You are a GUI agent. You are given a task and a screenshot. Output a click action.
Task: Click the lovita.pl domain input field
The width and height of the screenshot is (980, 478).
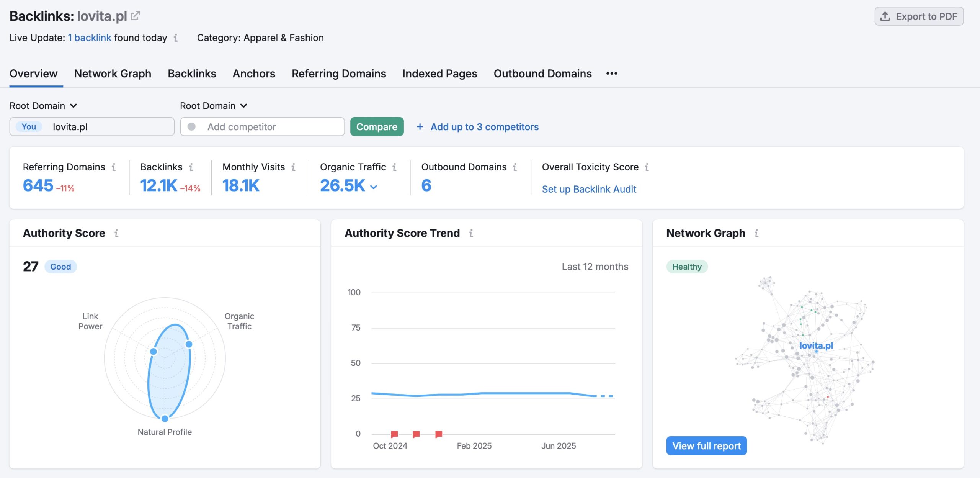coord(92,127)
